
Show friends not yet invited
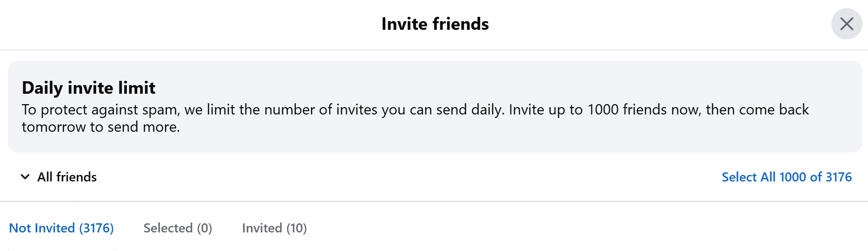coord(61,228)
